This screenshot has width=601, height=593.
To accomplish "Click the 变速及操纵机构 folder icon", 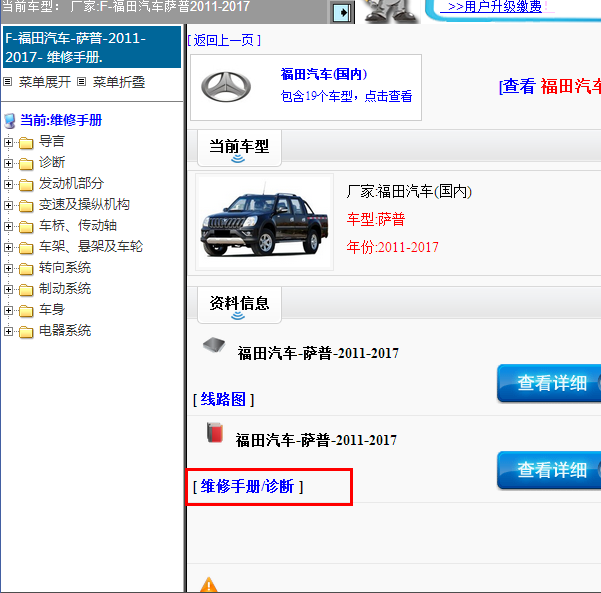I will (26, 206).
